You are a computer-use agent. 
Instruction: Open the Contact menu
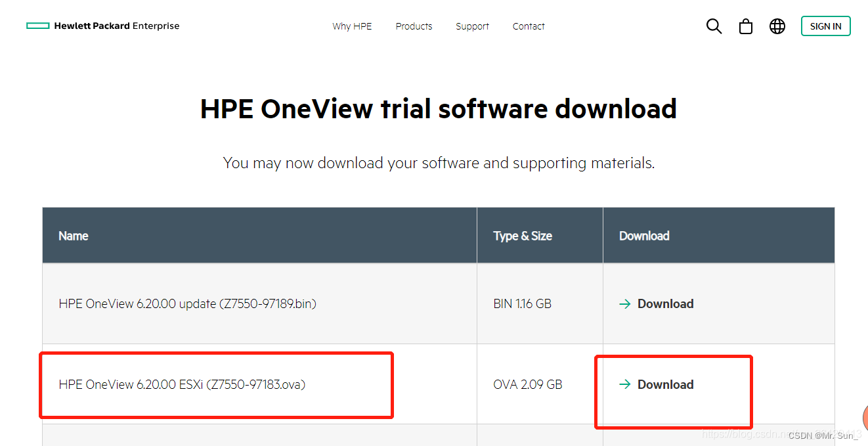click(x=528, y=26)
